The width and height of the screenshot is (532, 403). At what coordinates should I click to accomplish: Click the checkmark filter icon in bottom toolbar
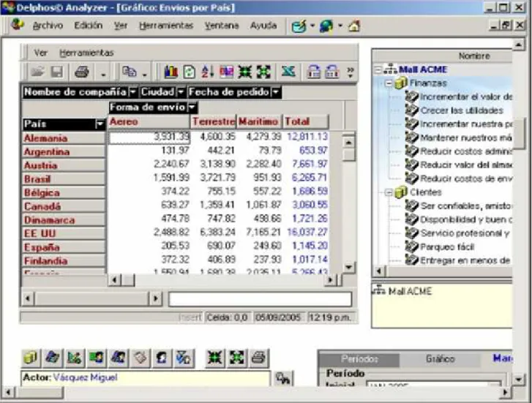[x=184, y=358]
